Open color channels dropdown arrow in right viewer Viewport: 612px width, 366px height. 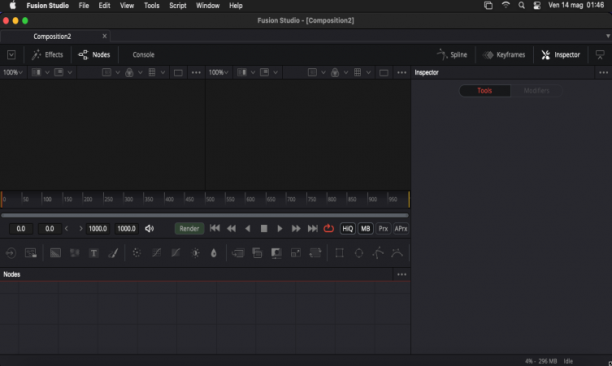(346, 72)
